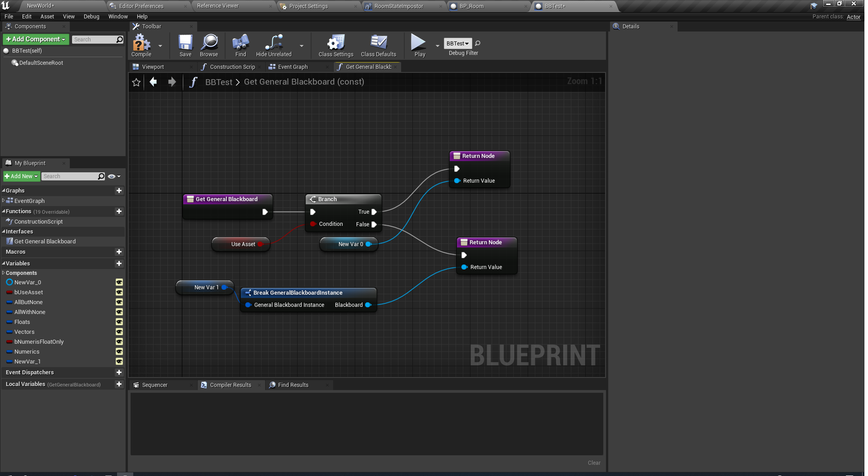
Task: Open the Add New dropdown in My Blueprint
Action: [x=22, y=176]
